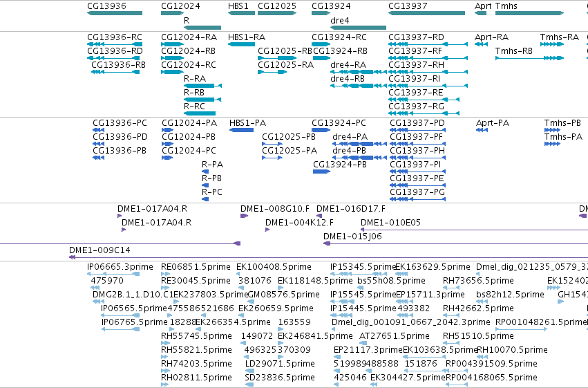Select transcript CG13936-RC
Viewport: 588px width, 388px height.
[115, 44]
